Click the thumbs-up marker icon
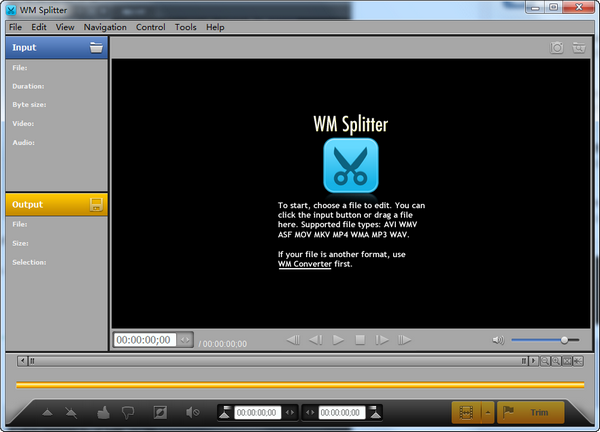Screen dimensions: 600x432 [102, 412]
